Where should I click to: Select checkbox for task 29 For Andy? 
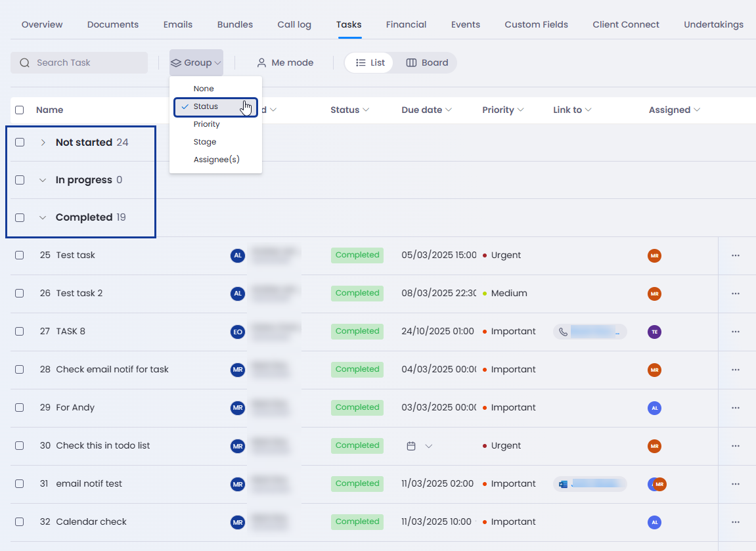click(x=19, y=407)
